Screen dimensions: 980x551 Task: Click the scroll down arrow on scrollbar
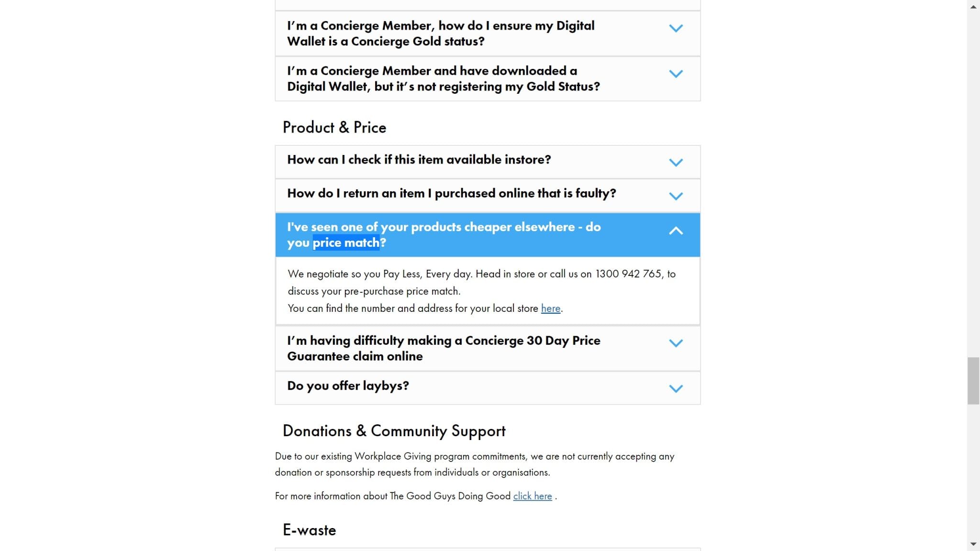[973, 544]
